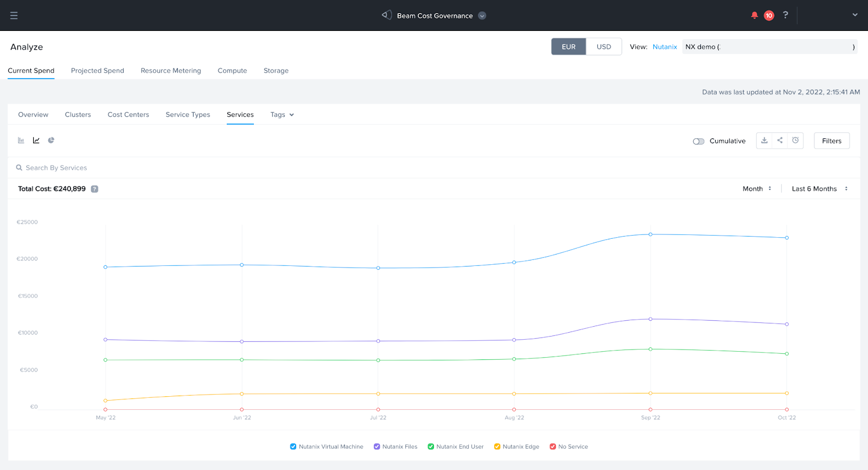868x470 pixels.
Task: Switch to the Projected Spend tab
Action: tap(98, 71)
